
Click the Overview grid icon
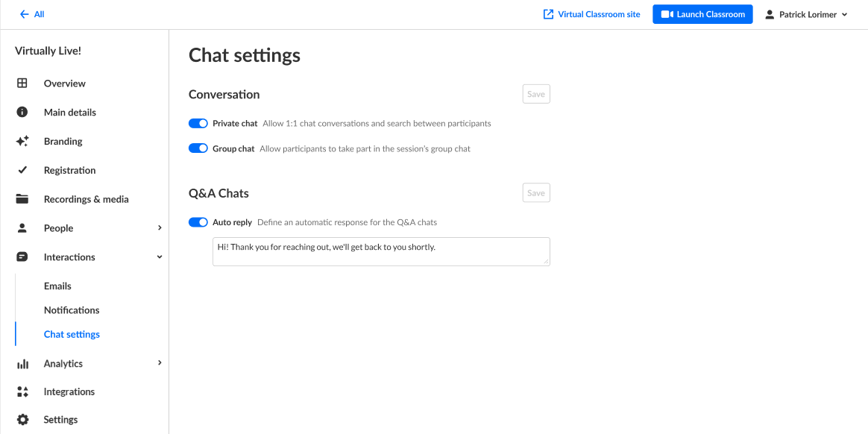pos(22,84)
